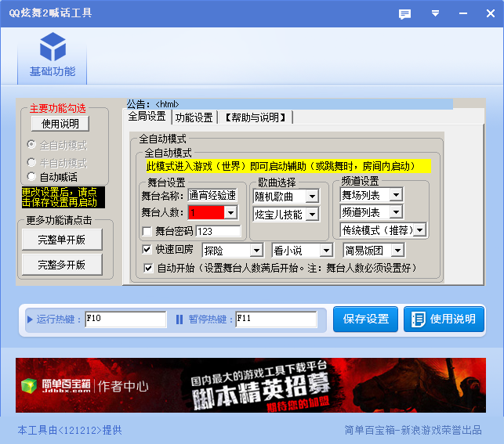
Task: Click the blue 保存设置 button
Action: 365,319
